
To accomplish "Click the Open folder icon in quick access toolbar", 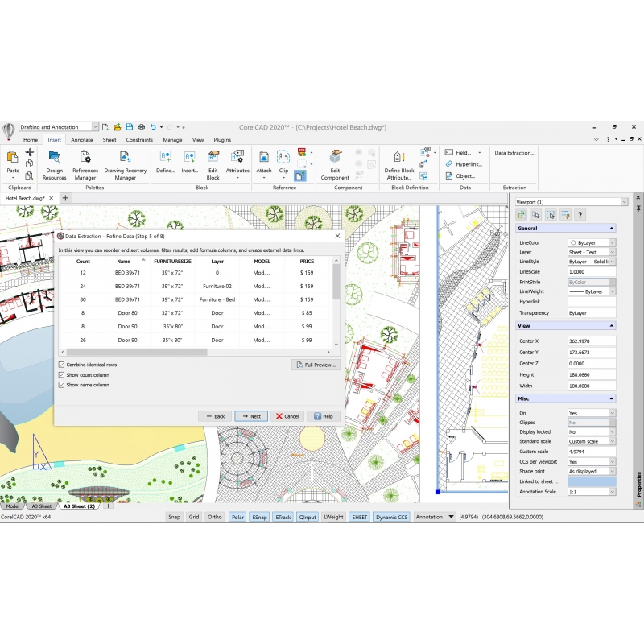I will pyautogui.click(x=117, y=127).
